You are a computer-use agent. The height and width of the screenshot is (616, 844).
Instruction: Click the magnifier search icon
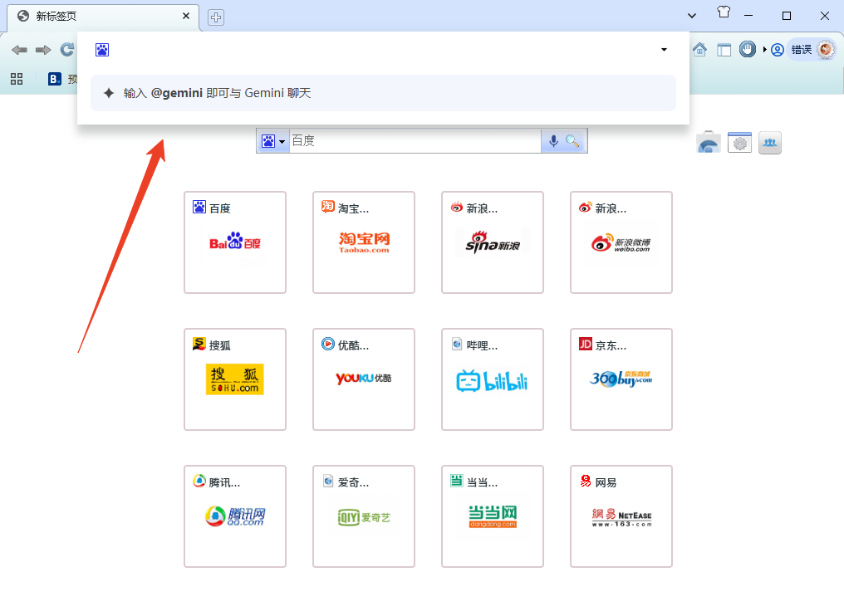(x=574, y=140)
